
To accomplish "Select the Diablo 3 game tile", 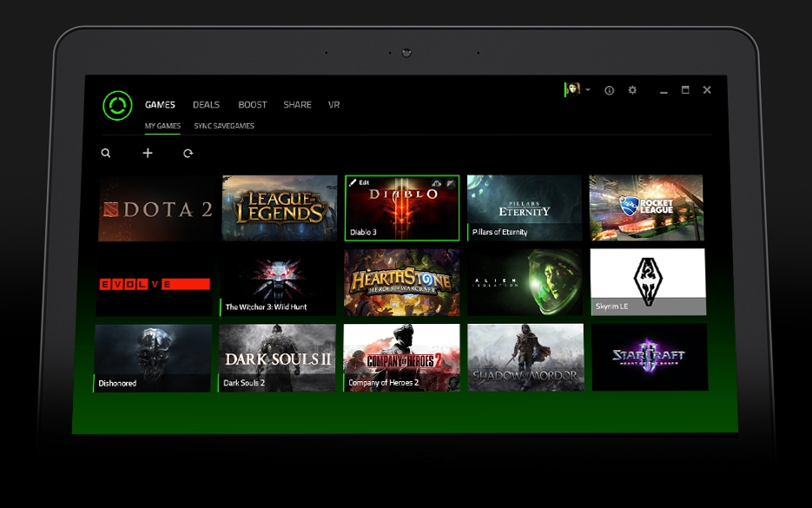I will (402, 208).
